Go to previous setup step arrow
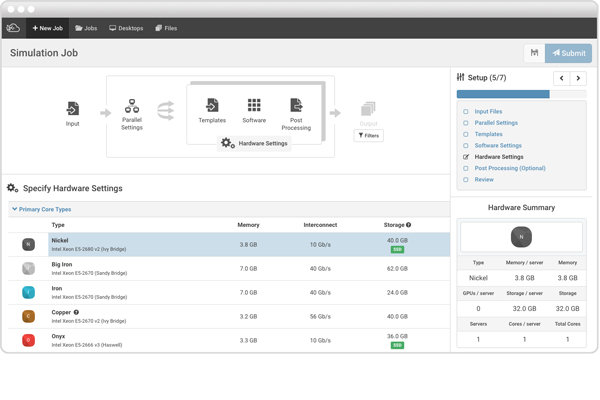This screenshot has height=400, width=600. tap(561, 78)
